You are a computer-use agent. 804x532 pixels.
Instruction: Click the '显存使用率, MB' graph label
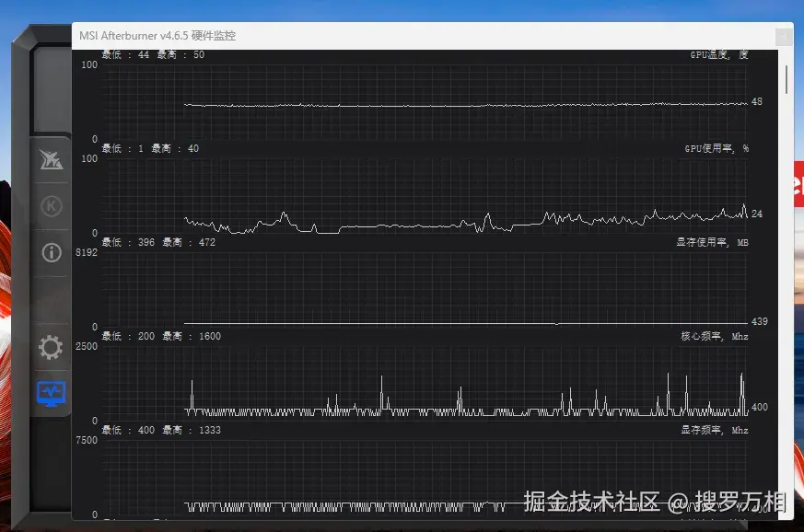tap(712, 242)
